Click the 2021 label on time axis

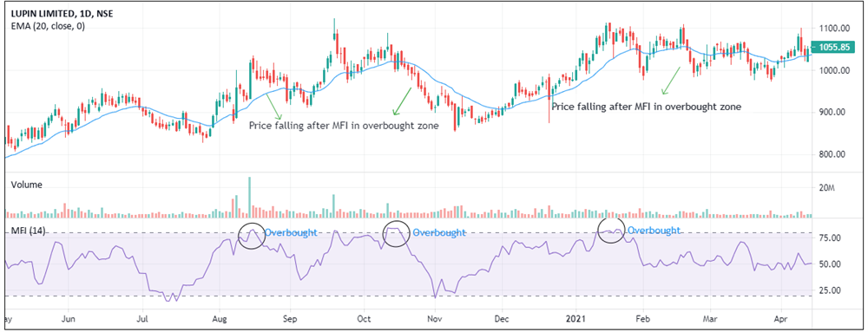[575, 319]
